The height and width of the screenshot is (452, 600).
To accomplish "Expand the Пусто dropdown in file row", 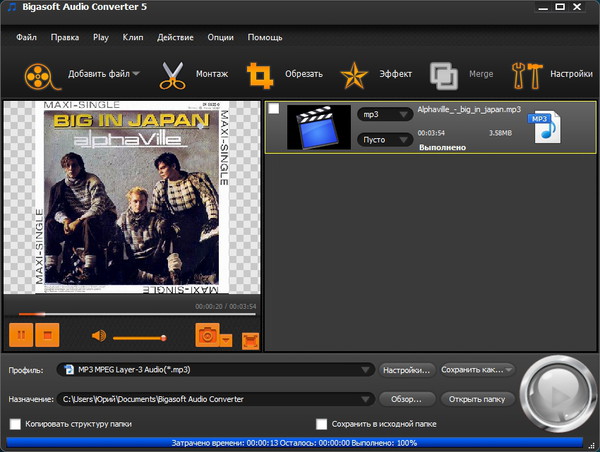I will 385,140.
